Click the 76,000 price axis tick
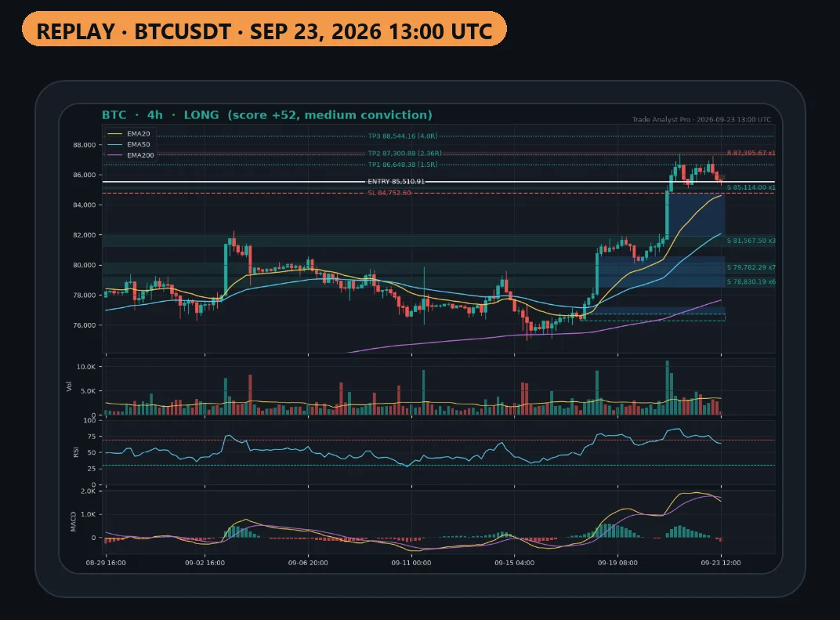The height and width of the screenshot is (620, 840). point(84,325)
